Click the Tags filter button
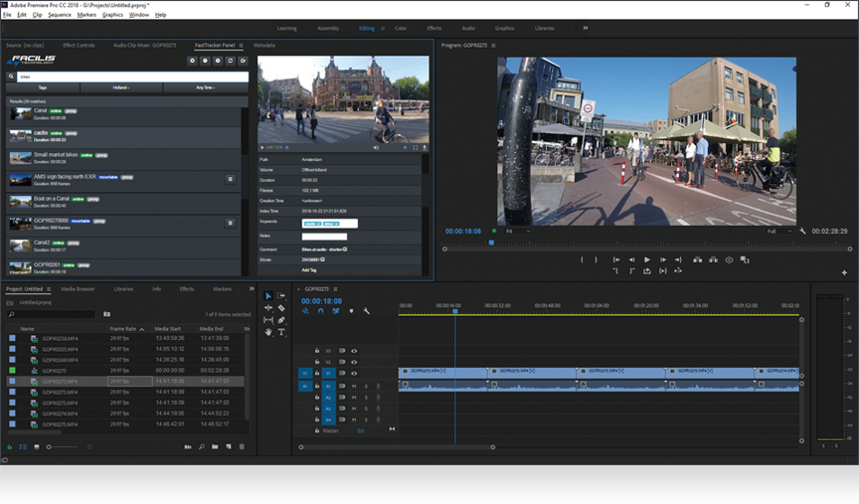Viewport: 859px width, 504px height. (43, 87)
